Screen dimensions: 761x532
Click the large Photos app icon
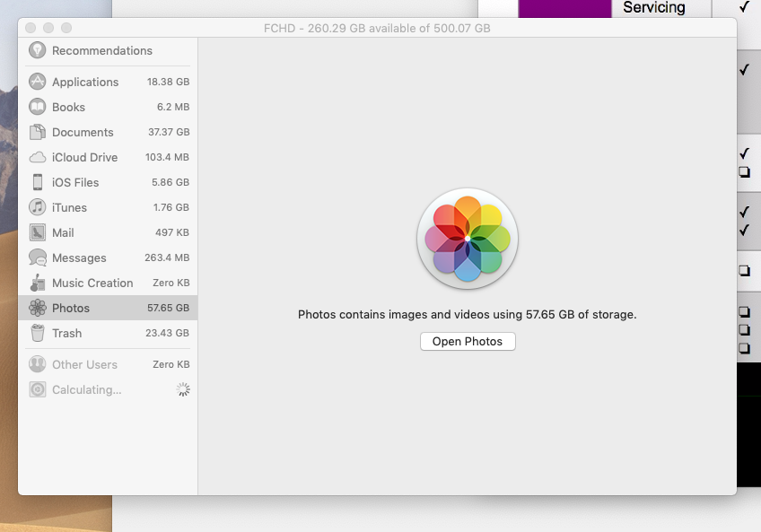coord(468,239)
